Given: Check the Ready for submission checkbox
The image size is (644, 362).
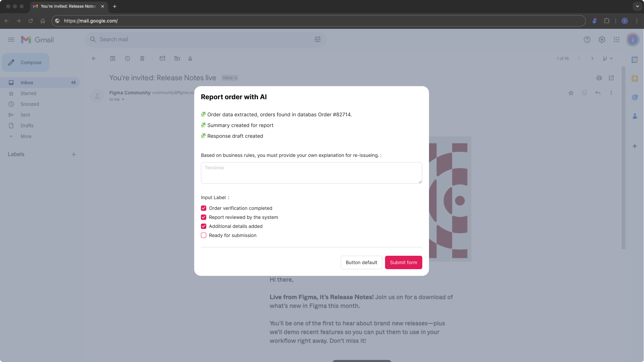Looking at the screenshot, I should pyautogui.click(x=204, y=235).
